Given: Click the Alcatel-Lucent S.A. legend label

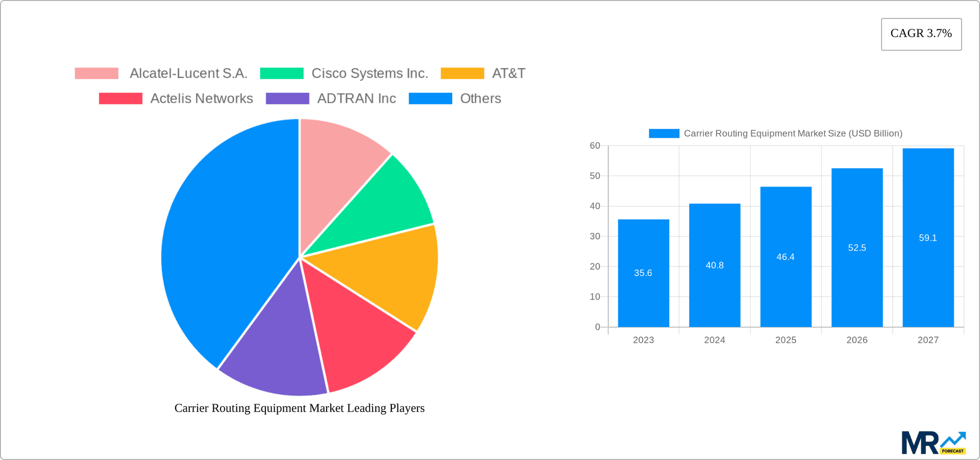Looking at the screenshot, I should [189, 73].
